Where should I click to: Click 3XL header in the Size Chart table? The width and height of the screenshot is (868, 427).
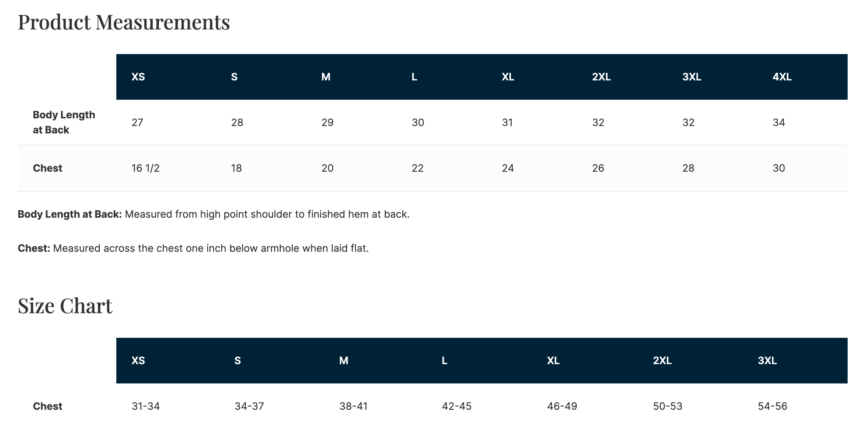(767, 361)
